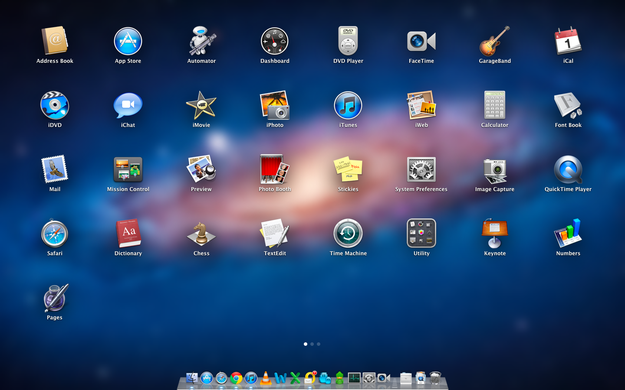
Task: Launch Numbers
Action: click(x=568, y=233)
